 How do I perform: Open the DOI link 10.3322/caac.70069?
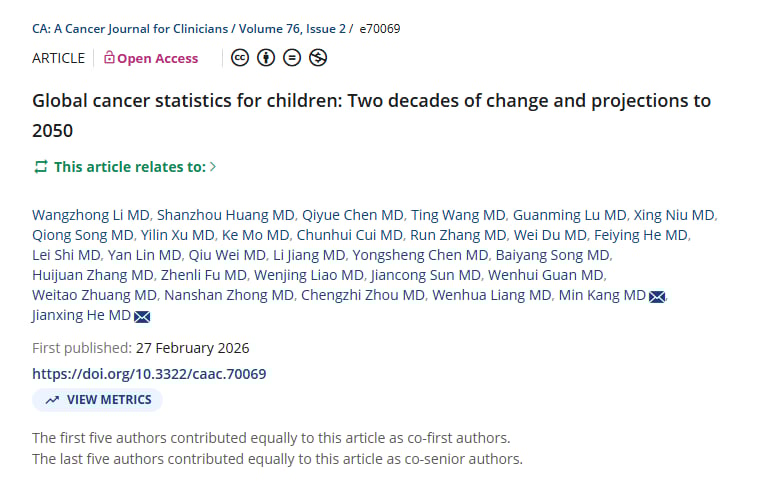click(x=149, y=374)
